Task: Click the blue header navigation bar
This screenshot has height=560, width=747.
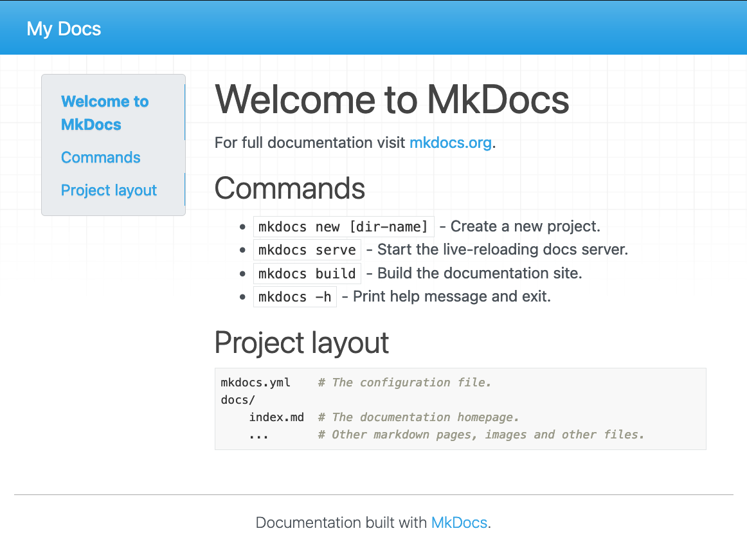Action: [373, 27]
